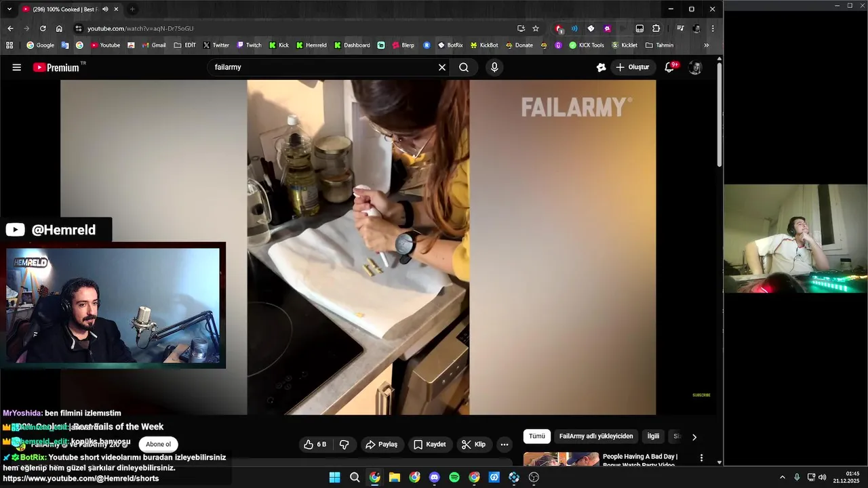
Task: Open the Youtube bookmark
Action: click(105, 45)
